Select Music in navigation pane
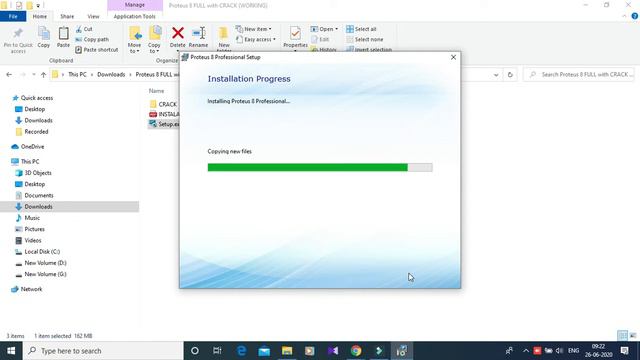This screenshot has height=360, width=640. pyautogui.click(x=32, y=218)
